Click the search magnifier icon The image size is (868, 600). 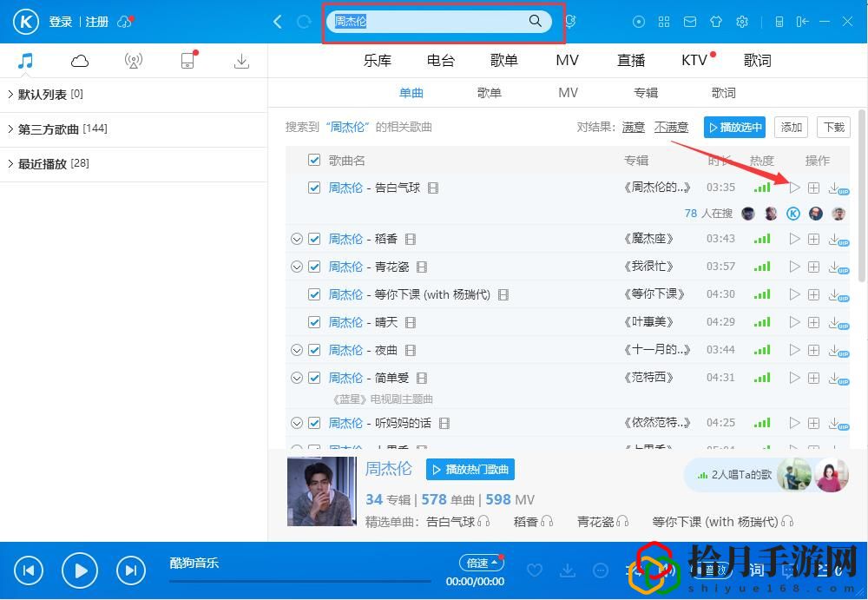click(x=535, y=21)
